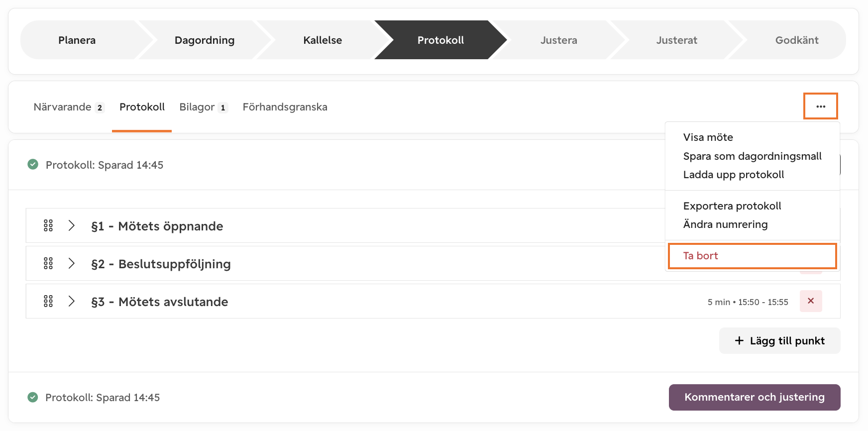868x431 pixels.
Task: Click green saved checkmark icon at bottom
Action: click(x=33, y=397)
